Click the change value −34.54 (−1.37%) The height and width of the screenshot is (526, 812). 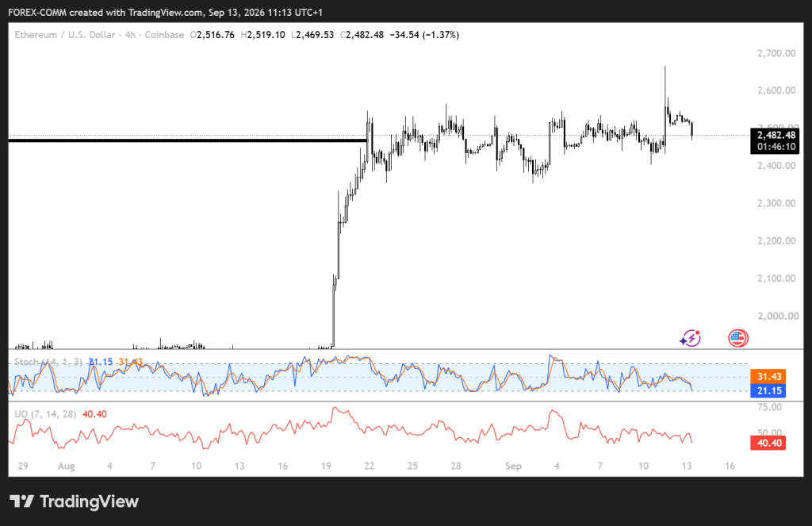coord(424,35)
